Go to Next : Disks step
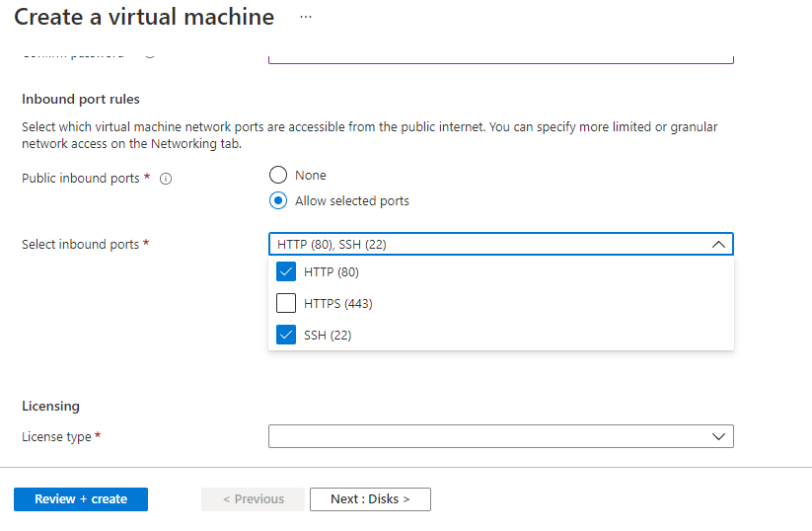The height and width of the screenshot is (531, 812). coord(370,499)
